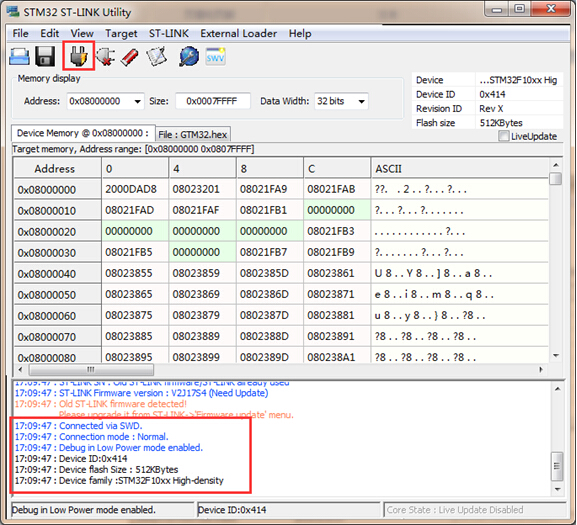Expand the Data Width dropdown
The width and height of the screenshot is (577, 525).
(x=361, y=101)
